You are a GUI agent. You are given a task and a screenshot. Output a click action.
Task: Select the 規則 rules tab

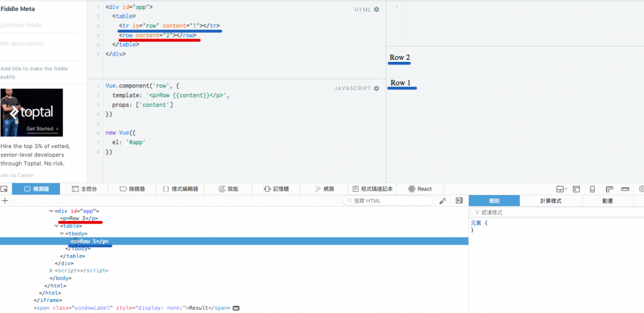pos(494,201)
